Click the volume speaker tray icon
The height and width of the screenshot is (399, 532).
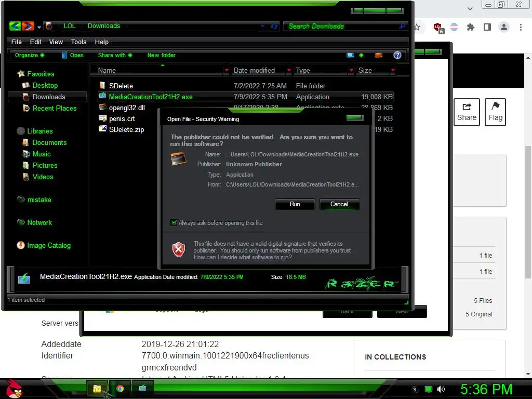[x=441, y=389]
